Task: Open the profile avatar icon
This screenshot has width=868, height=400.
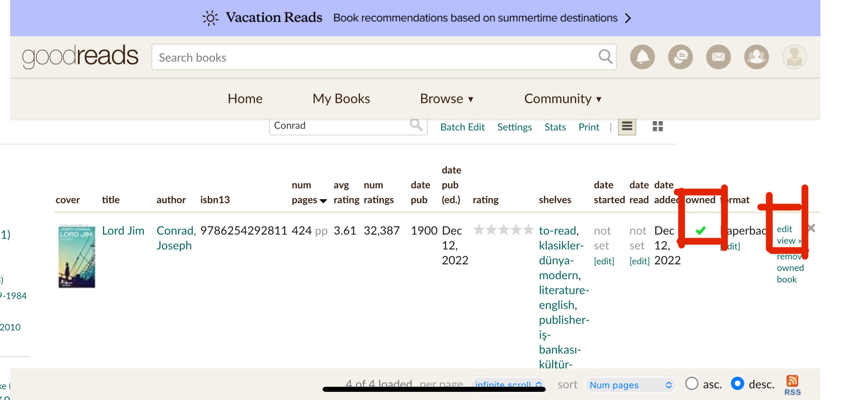Action: [x=794, y=57]
